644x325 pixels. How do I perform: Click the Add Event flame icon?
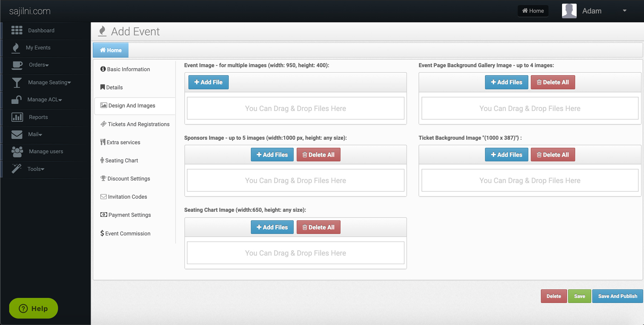tap(102, 31)
